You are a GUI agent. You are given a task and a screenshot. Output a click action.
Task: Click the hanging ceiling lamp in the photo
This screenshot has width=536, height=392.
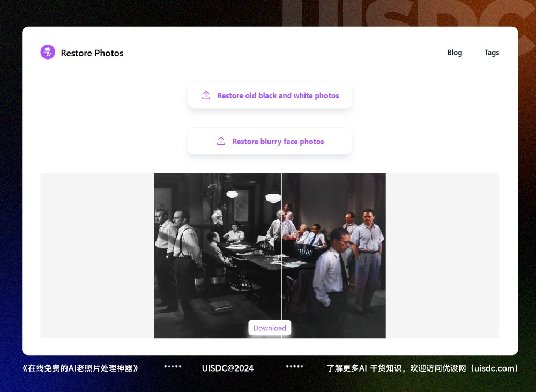click(x=232, y=194)
